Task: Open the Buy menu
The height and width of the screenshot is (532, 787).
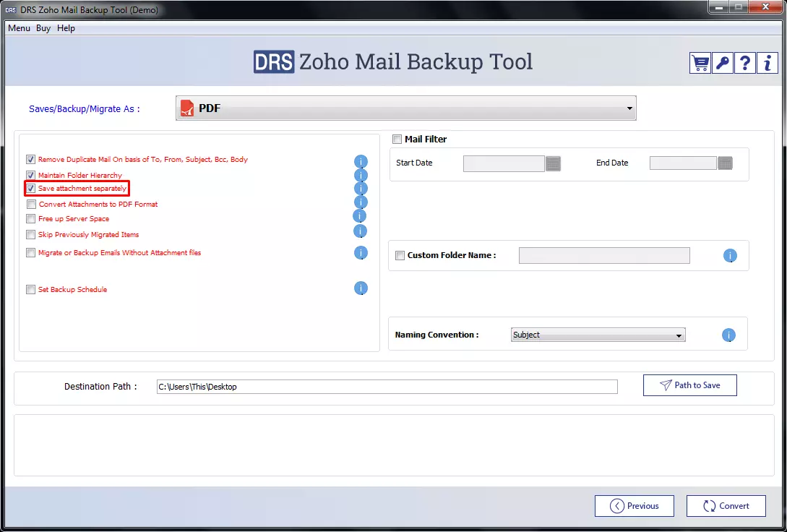Action: point(43,28)
